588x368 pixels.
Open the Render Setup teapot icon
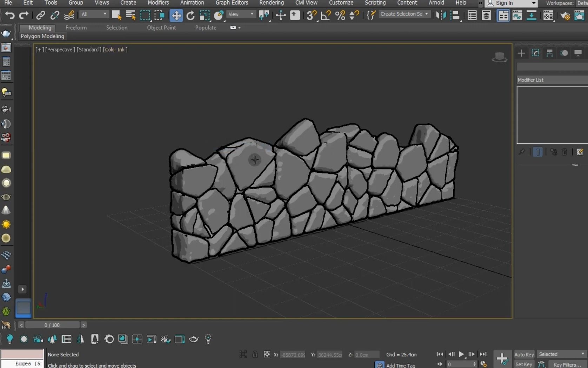click(x=565, y=15)
